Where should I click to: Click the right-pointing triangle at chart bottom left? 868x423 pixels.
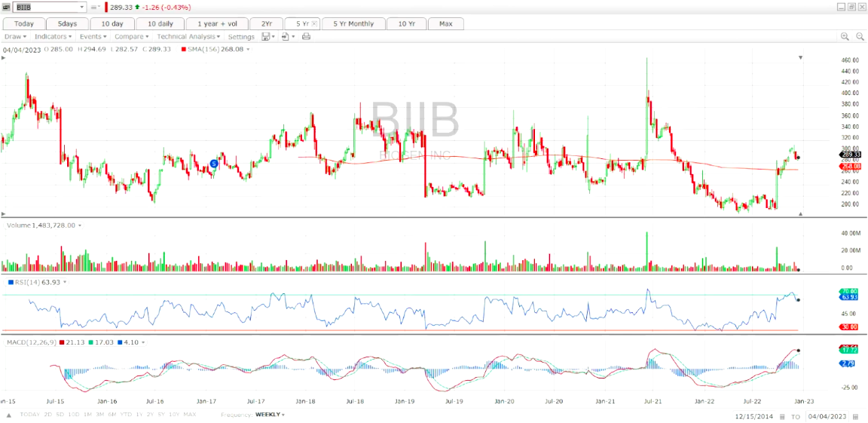(x=4, y=213)
